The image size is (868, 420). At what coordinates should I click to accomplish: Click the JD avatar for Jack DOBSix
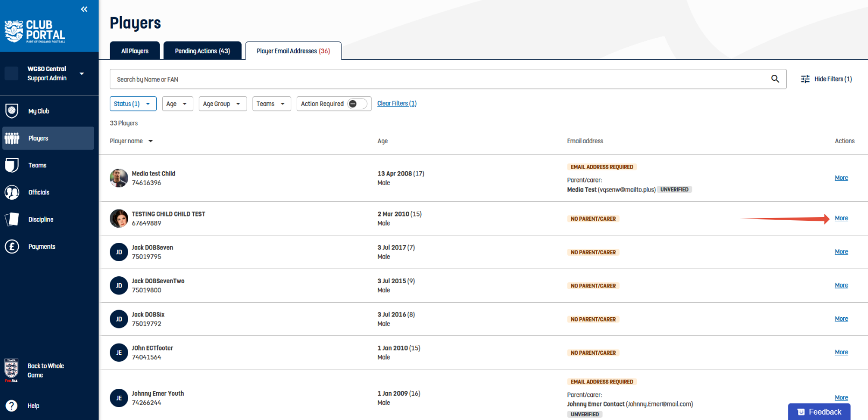click(119, 319)
